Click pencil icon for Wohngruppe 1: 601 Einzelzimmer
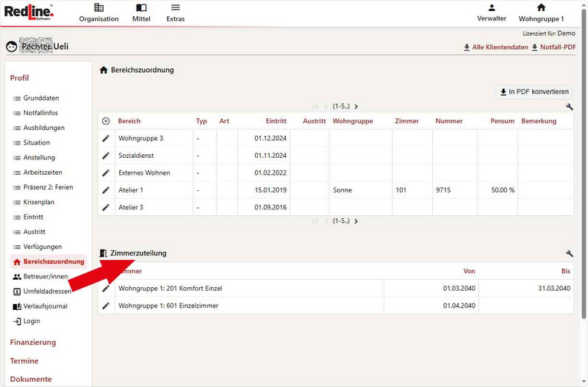 (106, 305)
